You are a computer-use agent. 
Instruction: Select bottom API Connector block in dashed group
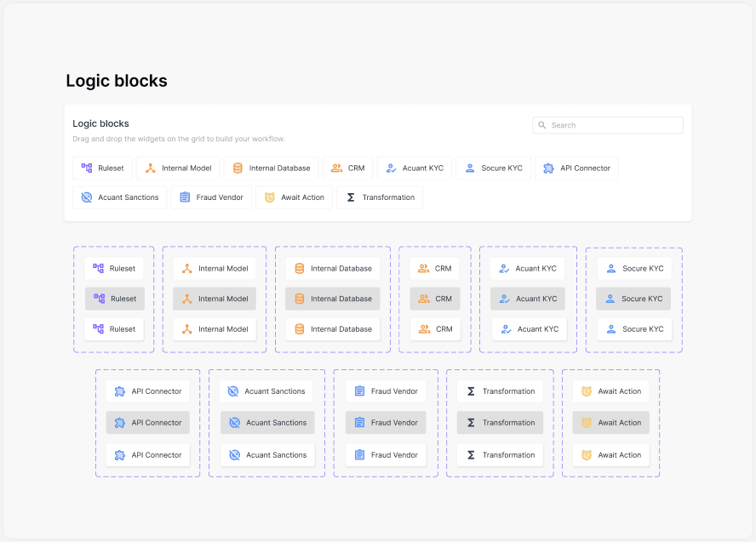click(147, 455)
